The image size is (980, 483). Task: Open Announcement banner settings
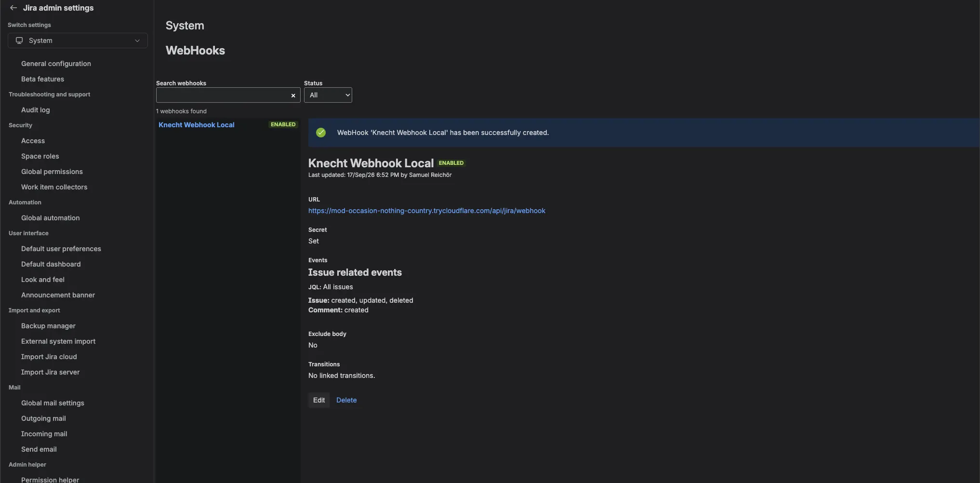58,295
